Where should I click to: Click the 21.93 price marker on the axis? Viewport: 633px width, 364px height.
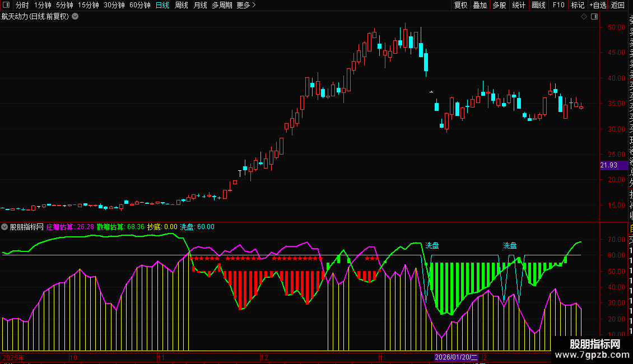[613, 165]
